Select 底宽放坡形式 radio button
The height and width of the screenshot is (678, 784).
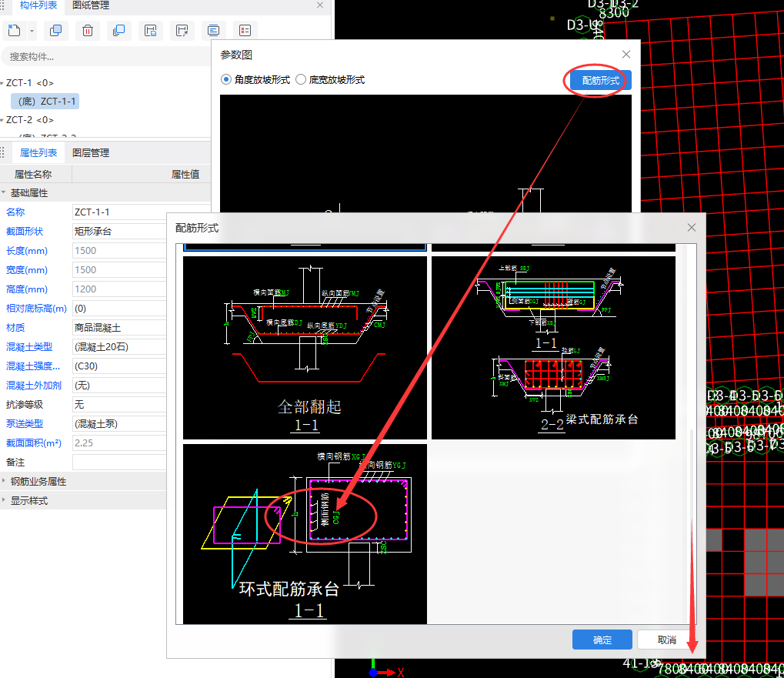pyautogui.click(x=301, y=79)
